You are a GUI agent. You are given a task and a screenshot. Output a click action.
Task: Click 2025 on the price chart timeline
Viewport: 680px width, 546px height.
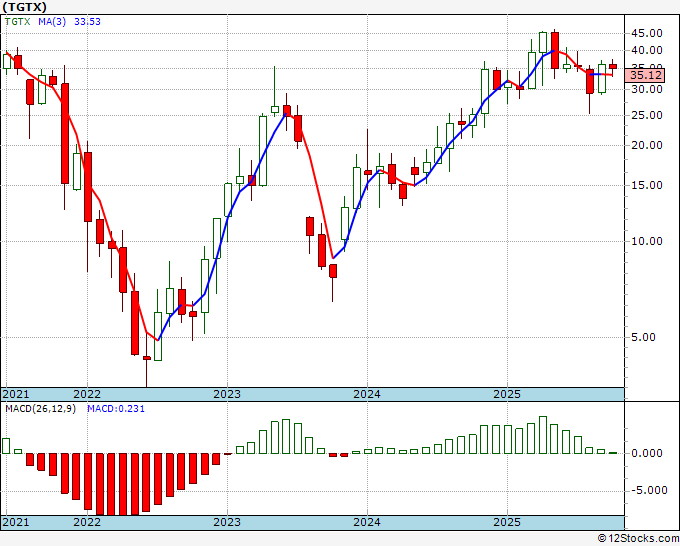click(507, 394)
